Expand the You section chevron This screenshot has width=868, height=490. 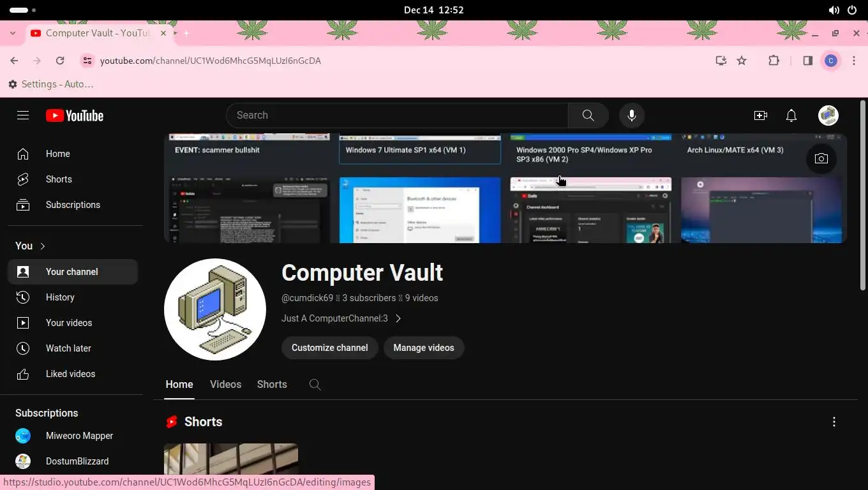(x=43, y=246)
